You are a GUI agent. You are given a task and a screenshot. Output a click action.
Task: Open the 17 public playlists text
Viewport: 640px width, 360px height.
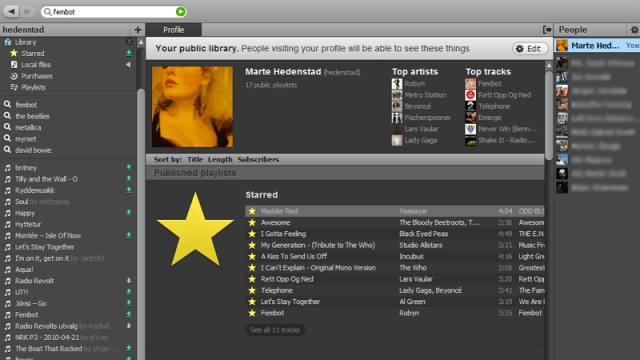(271, 85)
